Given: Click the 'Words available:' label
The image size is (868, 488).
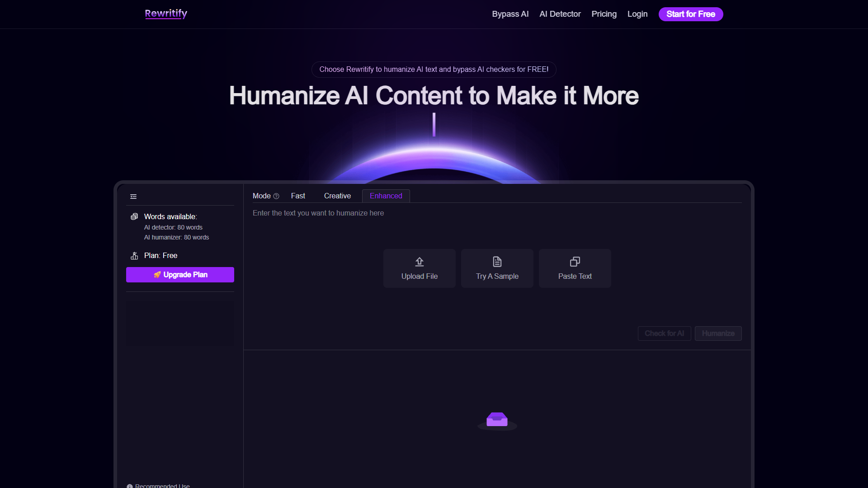Looking at the screenshot, I should coord(170,216).
